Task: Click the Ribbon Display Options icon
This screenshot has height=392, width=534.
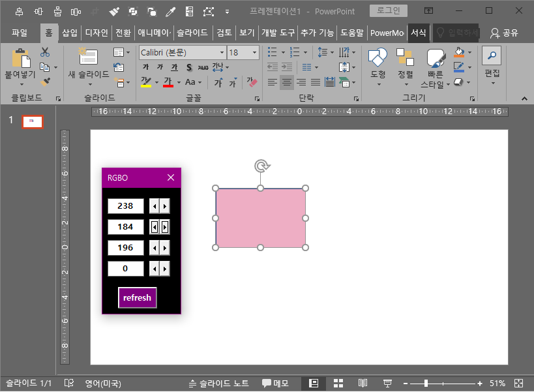Action: point(429,10)
